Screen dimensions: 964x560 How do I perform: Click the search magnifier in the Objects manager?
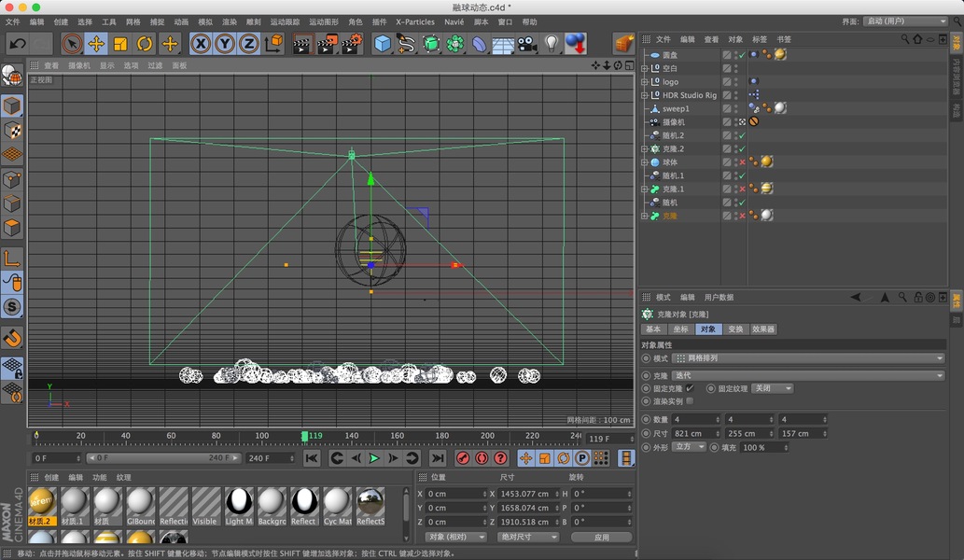tap(905, 38)
